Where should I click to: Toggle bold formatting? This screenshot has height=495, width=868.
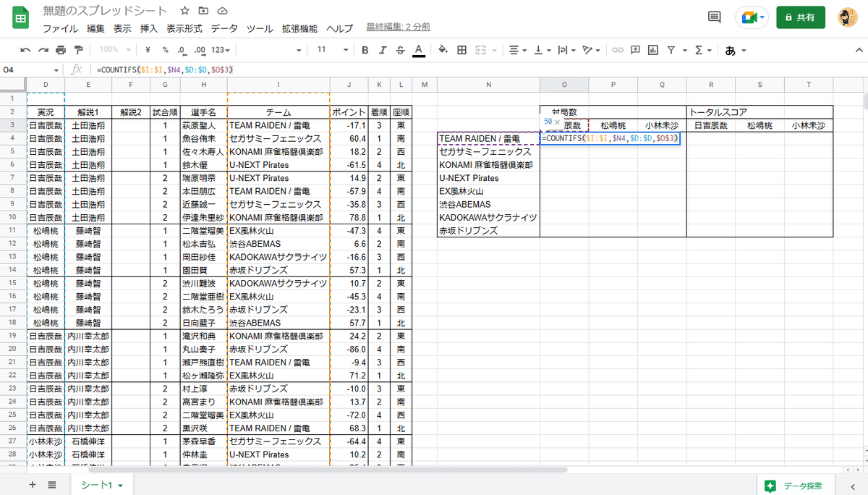tap(365, 50)
